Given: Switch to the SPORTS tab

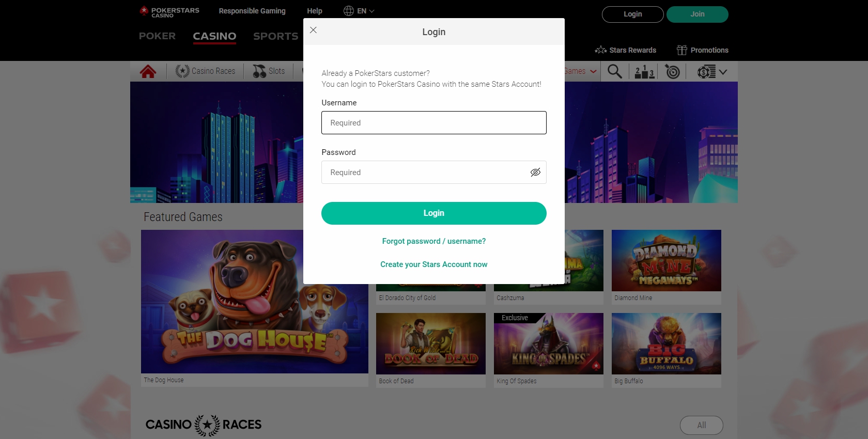Looking at the screenshot, I should 275,36.
